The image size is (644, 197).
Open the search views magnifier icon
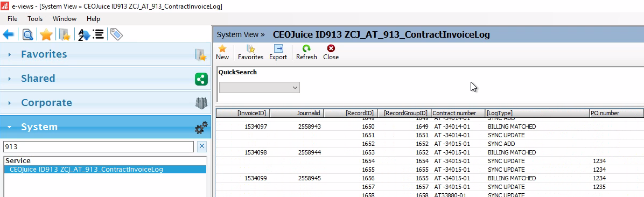27,34
